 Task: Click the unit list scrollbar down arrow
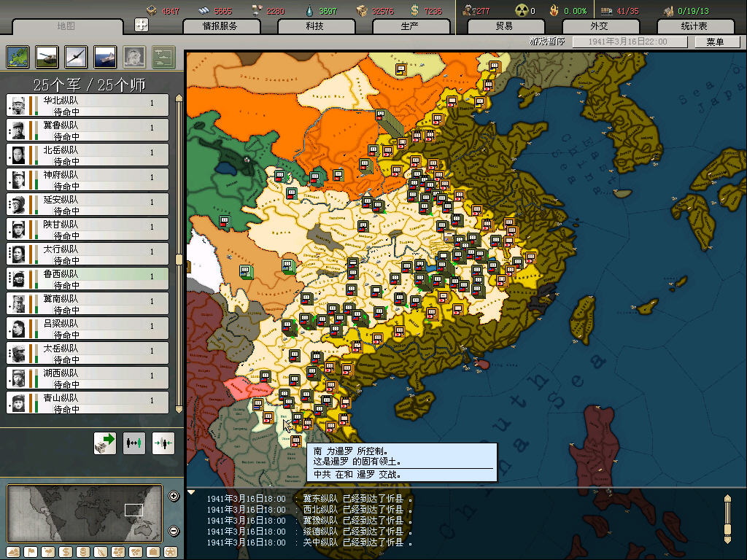coord(179,409)
